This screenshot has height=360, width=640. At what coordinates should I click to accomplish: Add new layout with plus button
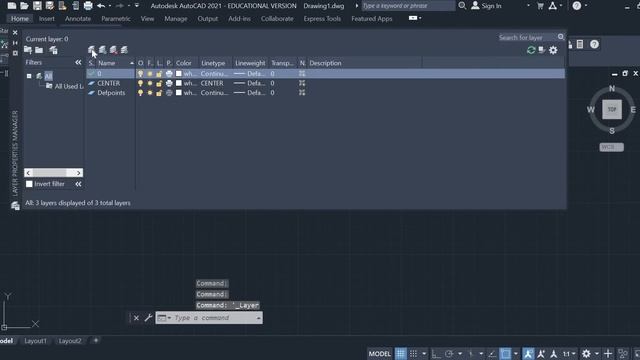tap(96, 340)
